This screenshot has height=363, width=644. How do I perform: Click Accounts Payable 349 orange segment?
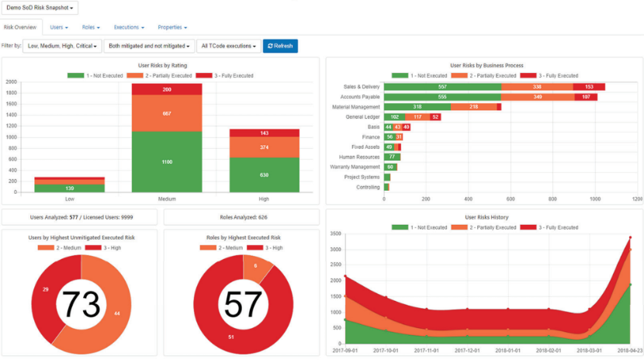(x=538, y=97)
